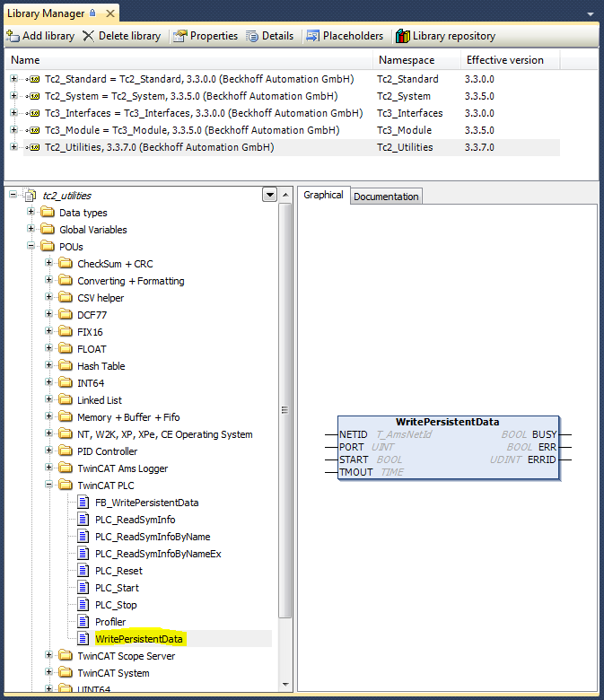The image size is (604, 700).
Task: Click the PLC_Stop document icon
Action: [x=83, y=604]
